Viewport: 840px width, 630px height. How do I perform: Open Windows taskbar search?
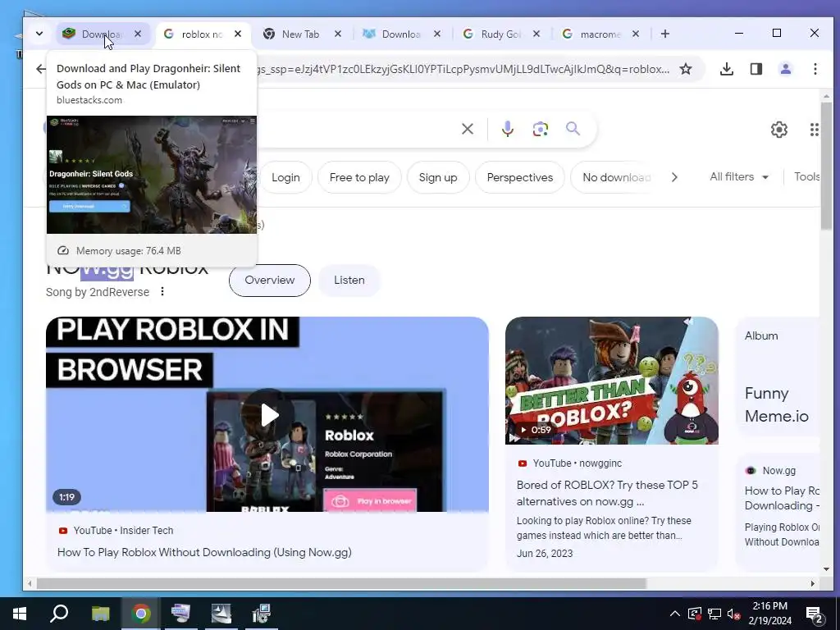coord(59,614)
